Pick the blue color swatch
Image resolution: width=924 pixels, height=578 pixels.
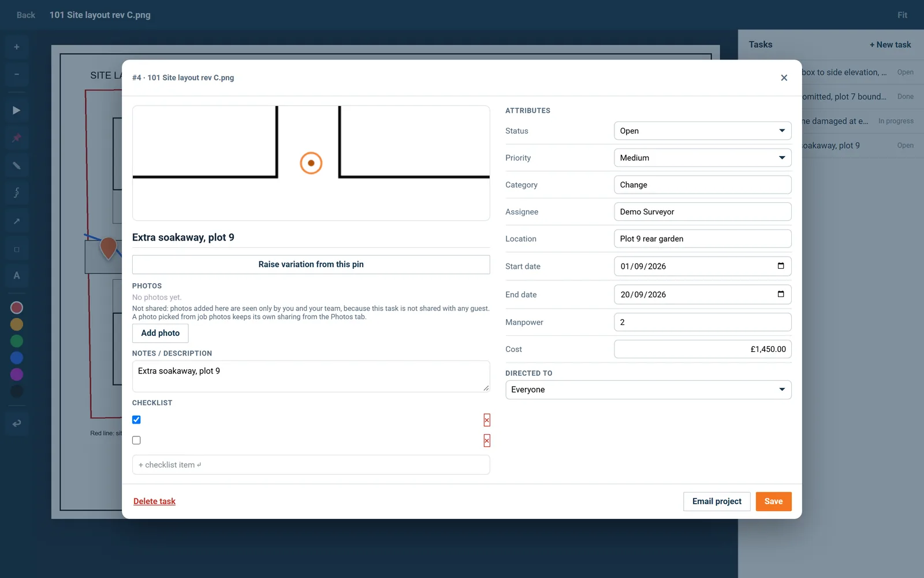[17, 358]
